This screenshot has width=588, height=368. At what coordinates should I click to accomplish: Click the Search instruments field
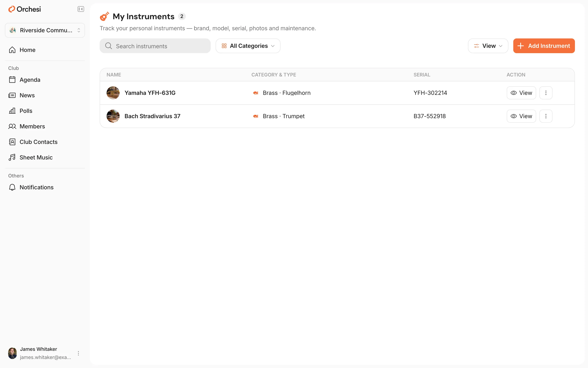point(155,46)
